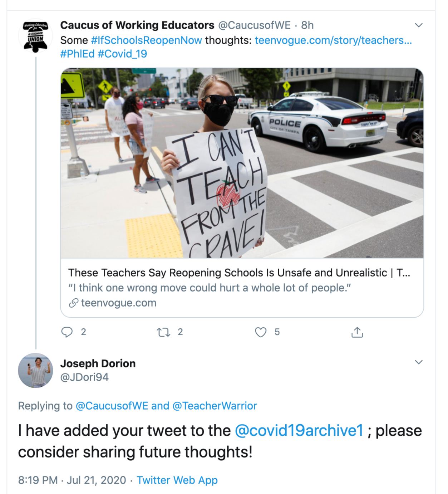Like the tweet with heart icon

pyautogui.click(x=261, y=332)
